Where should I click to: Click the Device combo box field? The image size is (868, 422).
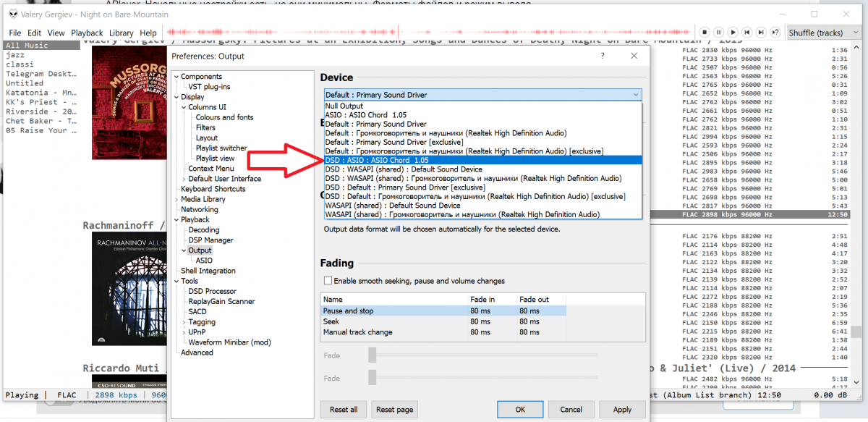tap(482, 95)
